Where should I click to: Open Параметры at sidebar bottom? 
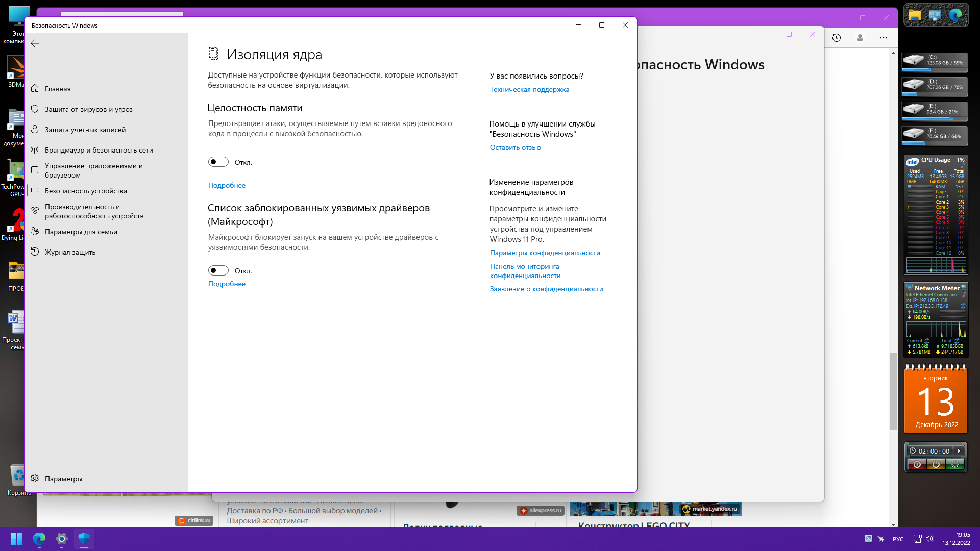click(x=63, y=479)
